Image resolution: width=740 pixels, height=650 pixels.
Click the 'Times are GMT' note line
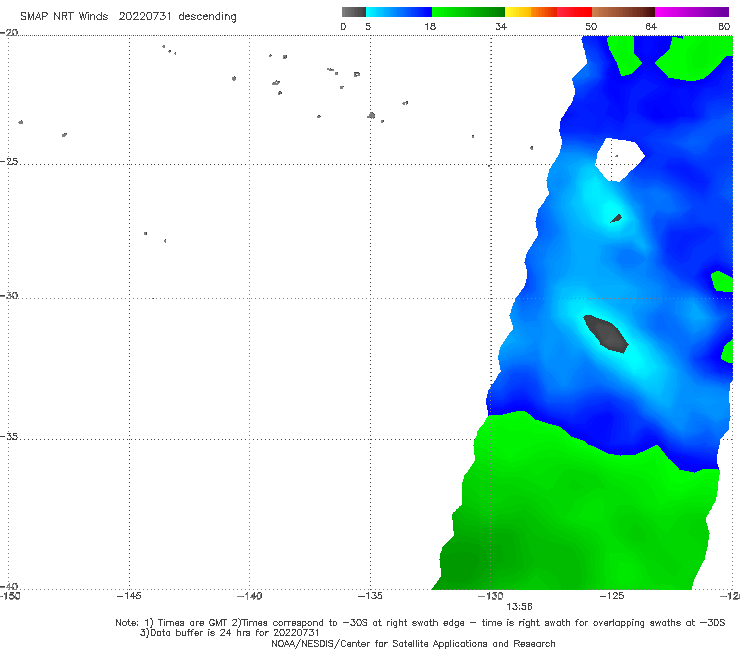pos(420,623)
